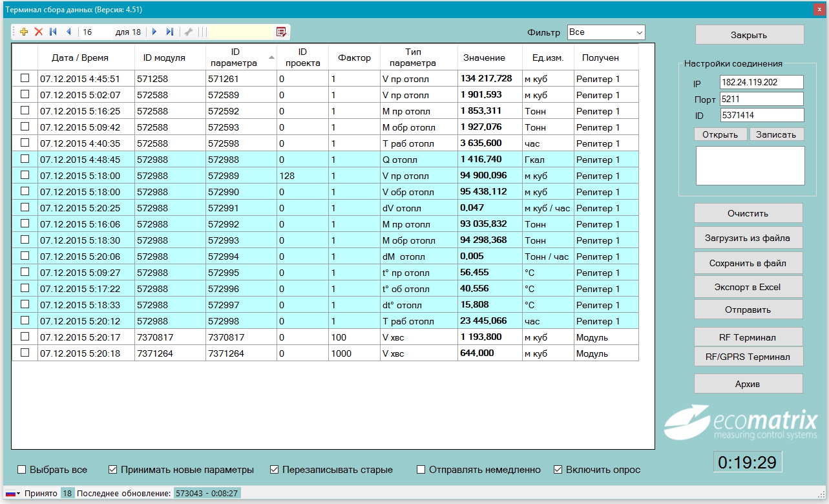
Task: Click Загрузить из файла button
Action: point(748,238)
